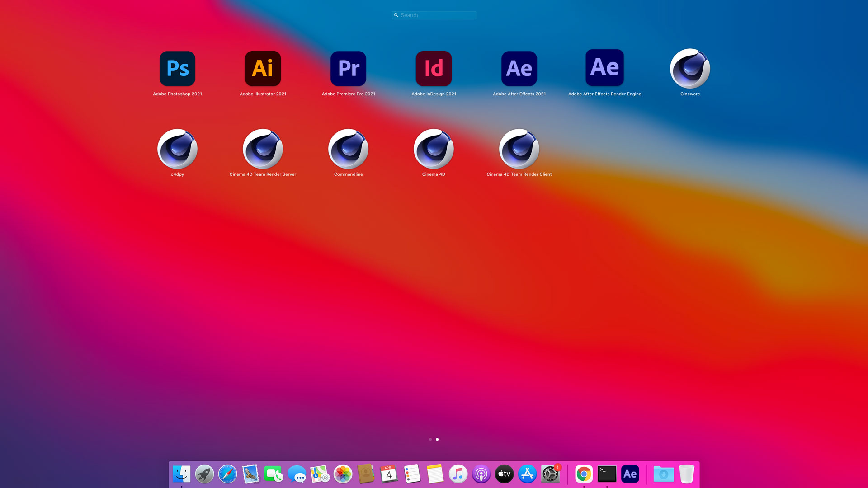868x488 pixels.
Task: Open App Store from the Dock
Action: 527,474
